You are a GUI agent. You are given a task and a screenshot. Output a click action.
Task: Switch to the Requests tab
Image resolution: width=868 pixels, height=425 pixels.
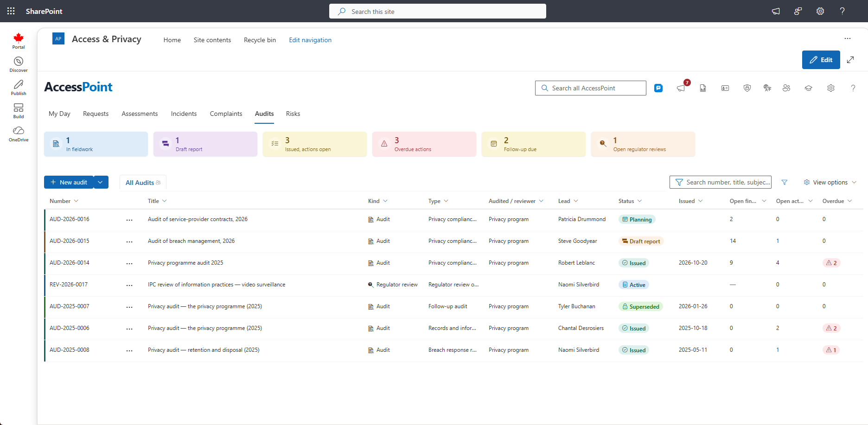coord(96,114)
